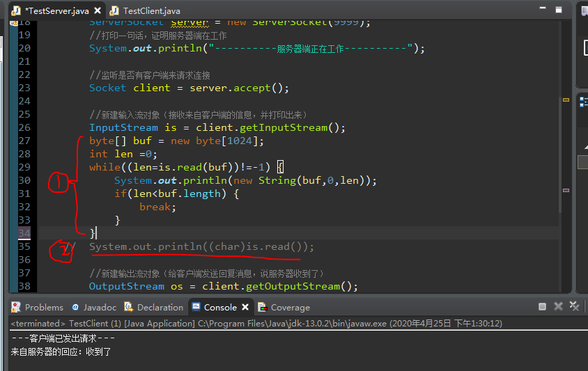Click the Console monitor icon
Image resolution: width=588 pixels, height=371 pixels.
point(196,307)
